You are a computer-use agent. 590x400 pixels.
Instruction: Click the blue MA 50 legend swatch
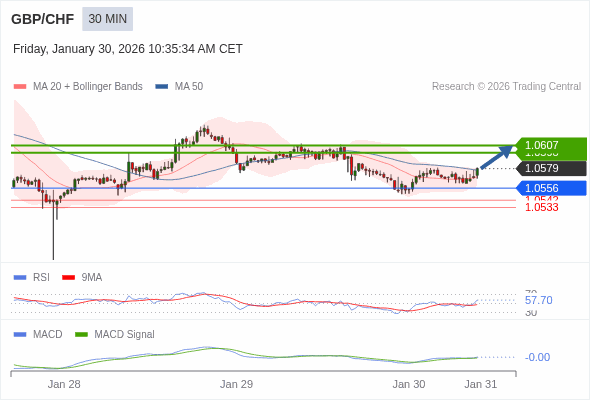pos(162,87)
